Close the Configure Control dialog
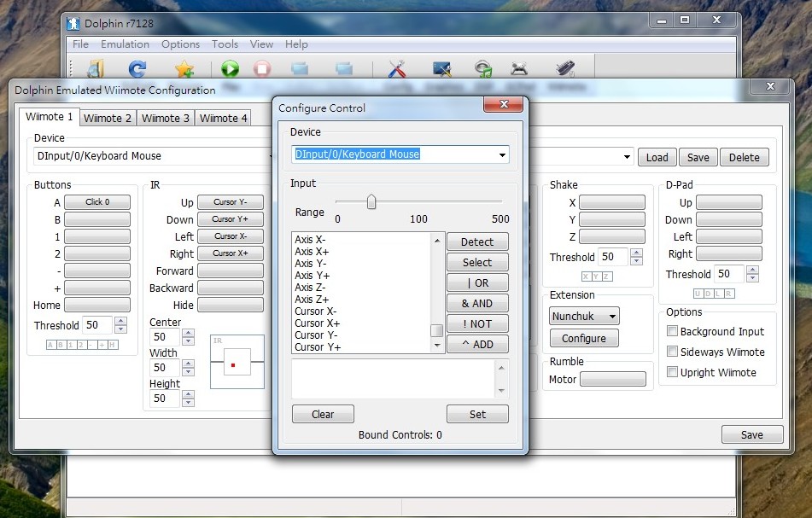This screenshot has width=812, height=518. tap(504, 104)
